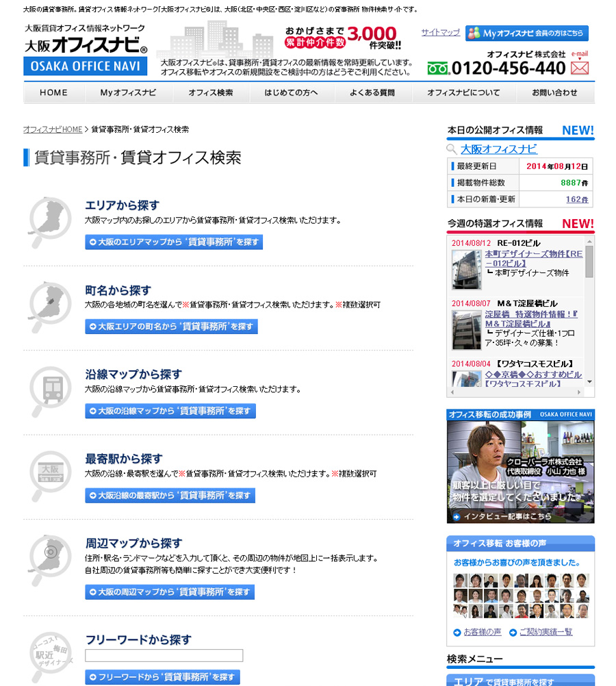This screenshot has width=616, height=686.
Task: Focus the free word search input field
Action: pyautogui.click(x=164, y=655)
